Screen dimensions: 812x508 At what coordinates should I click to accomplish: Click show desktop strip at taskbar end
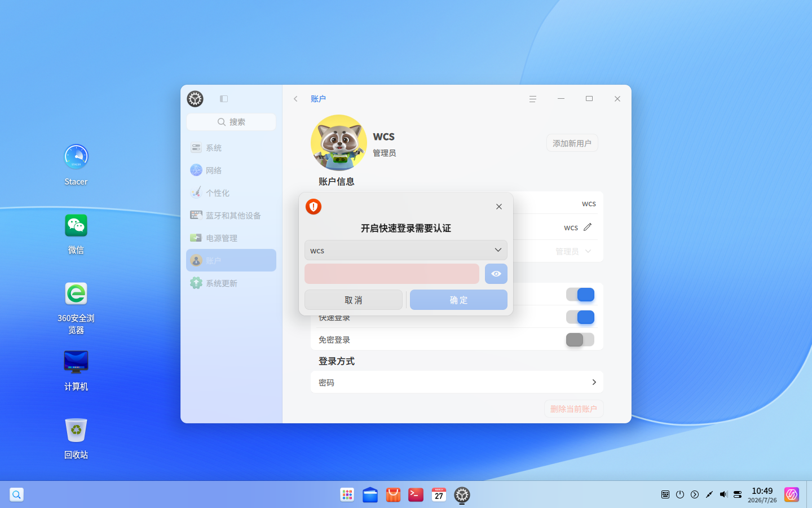point(809,495)
